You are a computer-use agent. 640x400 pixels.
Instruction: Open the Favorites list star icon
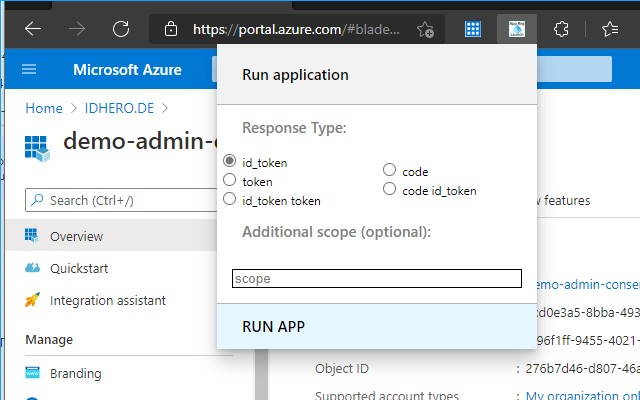(x=610, y=29)
